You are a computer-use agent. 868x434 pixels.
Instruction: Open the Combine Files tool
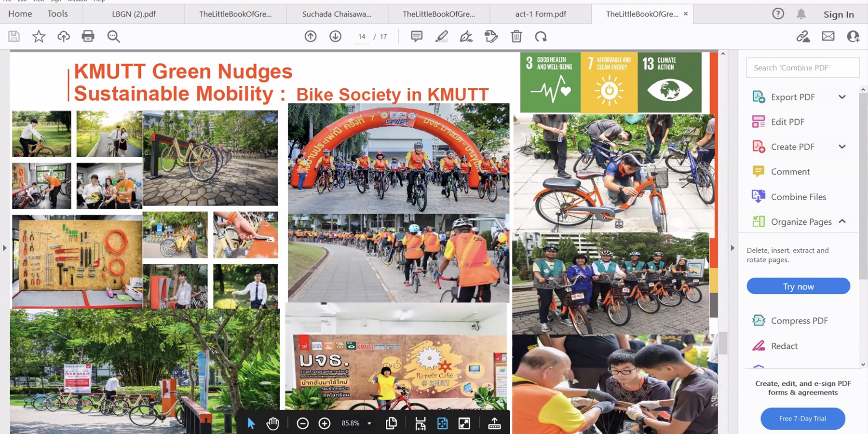click(x=798, y=197)
